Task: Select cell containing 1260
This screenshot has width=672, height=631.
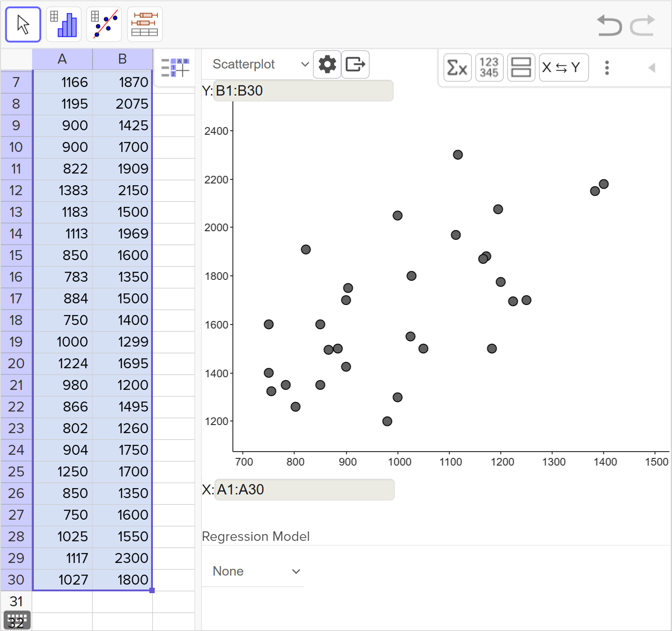Action: [x=122, y=429]
